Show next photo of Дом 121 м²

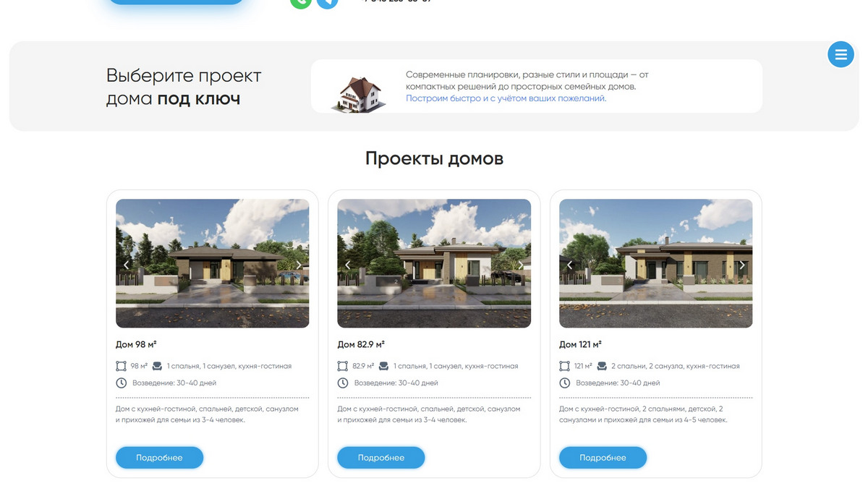(742, 265)
